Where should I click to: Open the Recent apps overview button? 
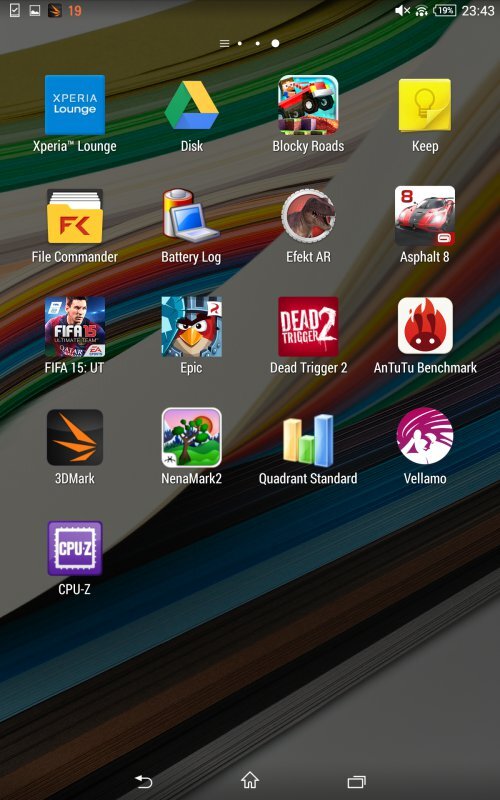(x=357, y=782)
